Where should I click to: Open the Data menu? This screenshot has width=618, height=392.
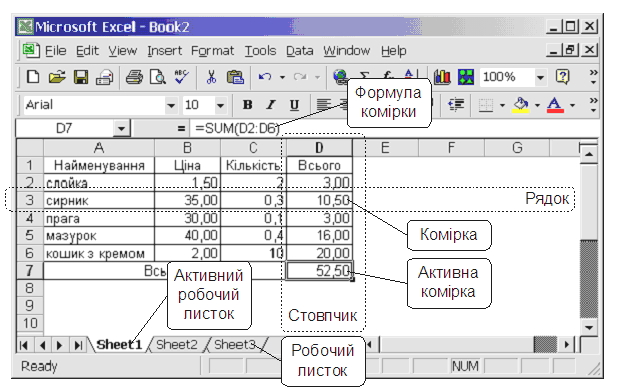(x=300, y=51)
